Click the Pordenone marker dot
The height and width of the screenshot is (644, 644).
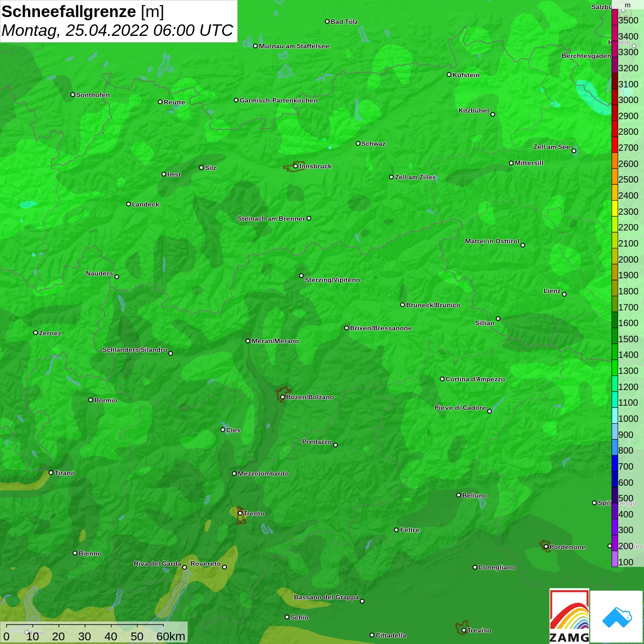[x=546, y=547]
